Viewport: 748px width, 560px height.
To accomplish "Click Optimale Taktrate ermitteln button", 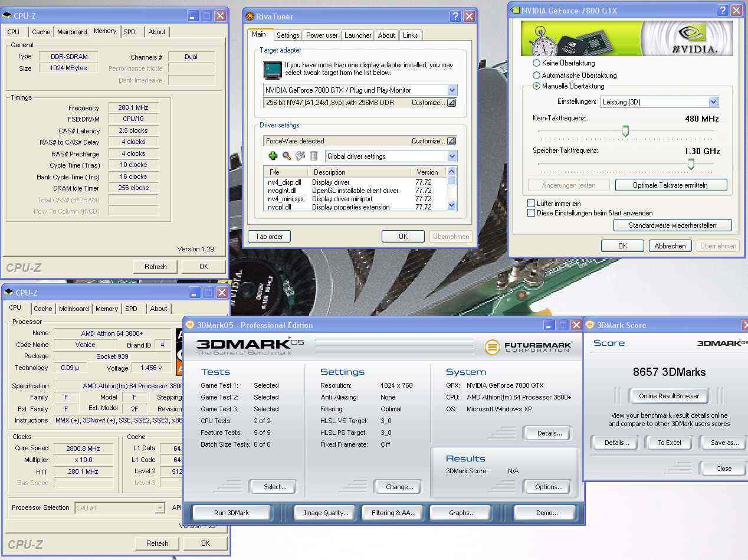I will (671, 185).
